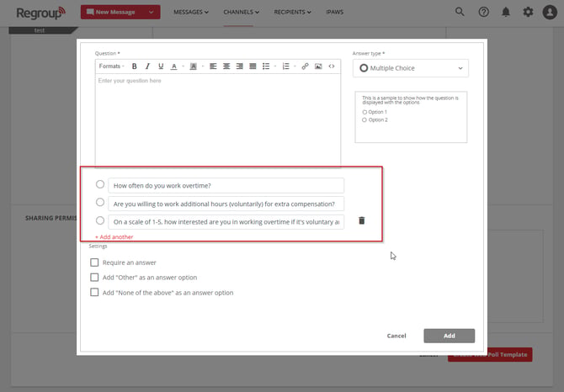Screen dimensions: 564x392
Task: Insert a numbered list
Action: point(286,66)
